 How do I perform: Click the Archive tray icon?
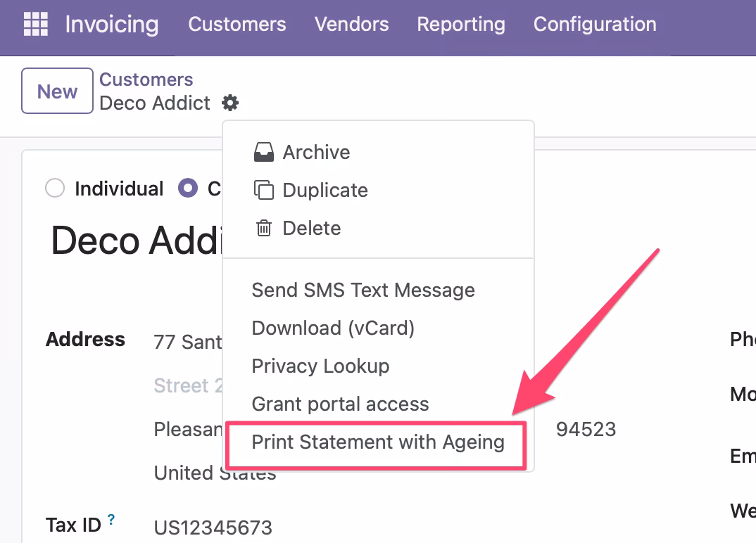(264, 152)
